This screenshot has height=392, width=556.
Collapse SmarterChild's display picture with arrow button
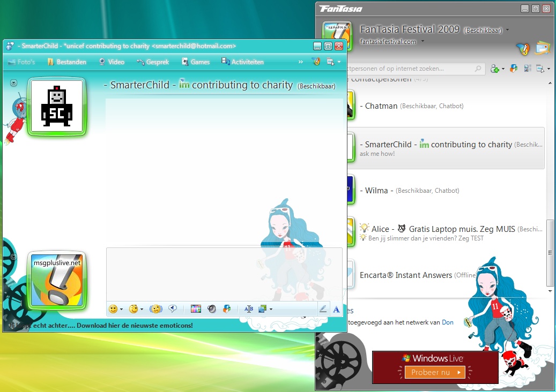pos(13,83)
